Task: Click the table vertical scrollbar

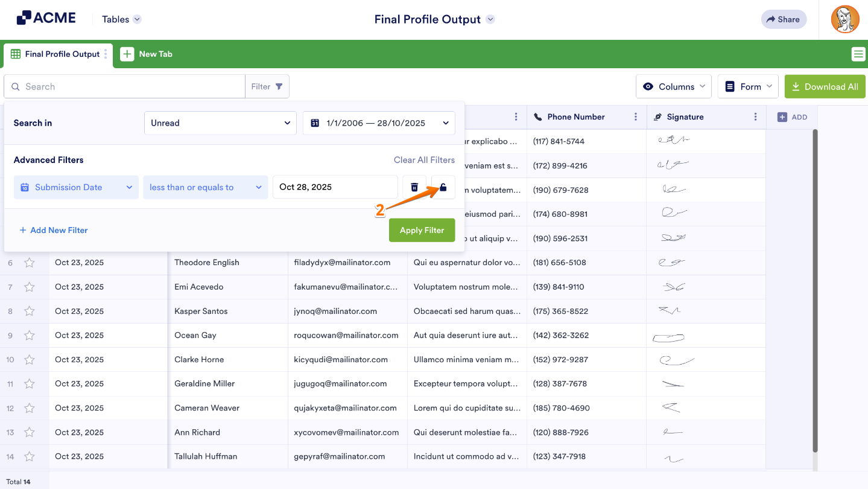Action: click(x=816, y=290)
